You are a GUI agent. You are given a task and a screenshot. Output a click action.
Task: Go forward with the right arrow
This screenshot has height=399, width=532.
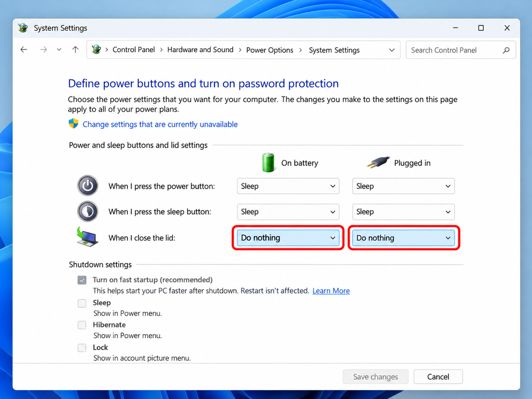(x=43, y=49)
